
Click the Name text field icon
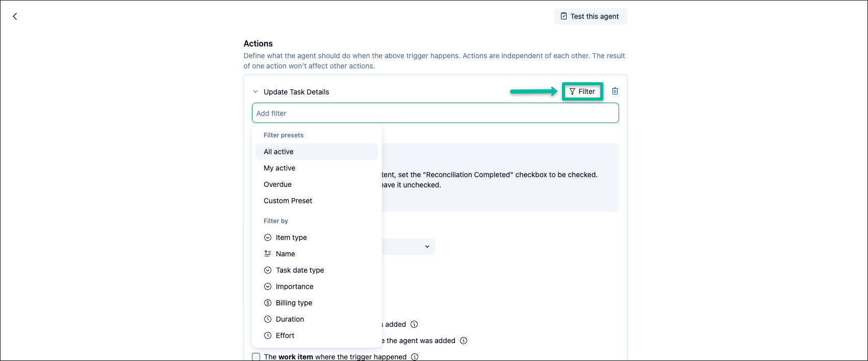[x=268, y=254]
